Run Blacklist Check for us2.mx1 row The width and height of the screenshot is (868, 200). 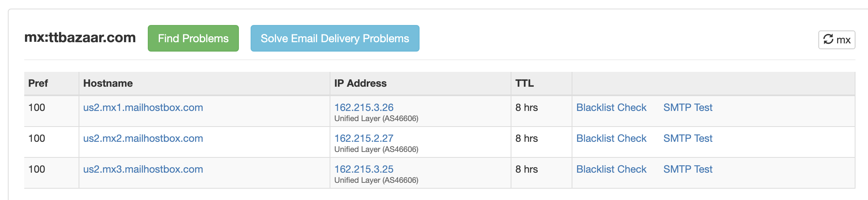point(611,107)
